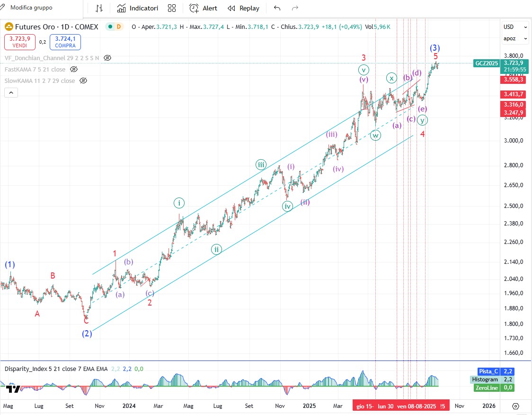Select the VF_Donchian_Channel indicator name
The height and width of the screenshot is (415, 532).
[52, 58]
